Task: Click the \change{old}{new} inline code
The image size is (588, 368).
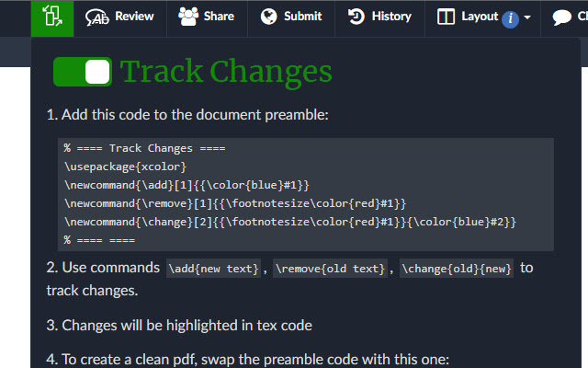Action: tap(457, 269)
